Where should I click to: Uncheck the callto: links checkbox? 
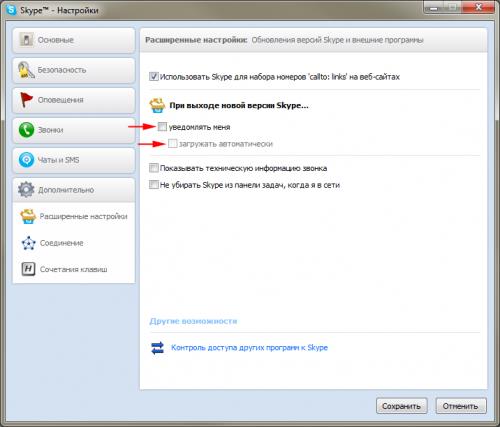click(x=154, y=77)
